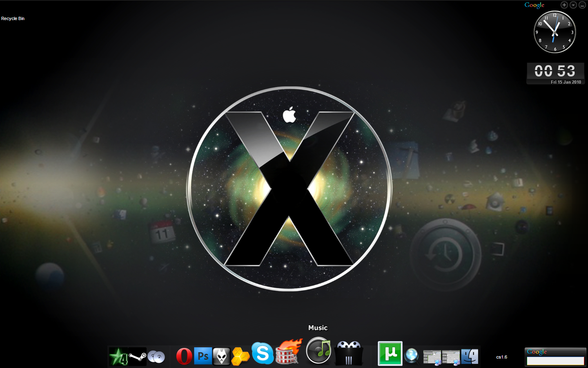Launch the Opera browser
588x368 pixels.
pyautogui.click(x=184, y=356)
